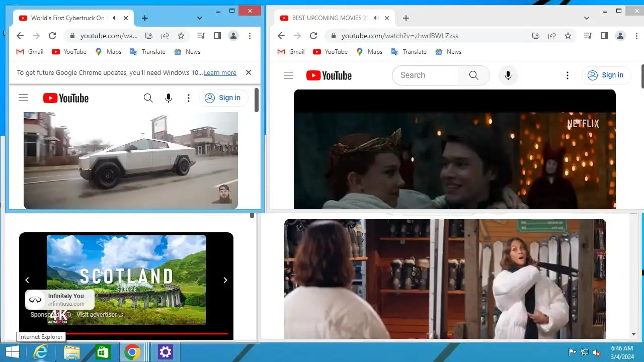Open Windows Start button on taskbar
Screen dimensions: 644x362
[x=12, y=352]
